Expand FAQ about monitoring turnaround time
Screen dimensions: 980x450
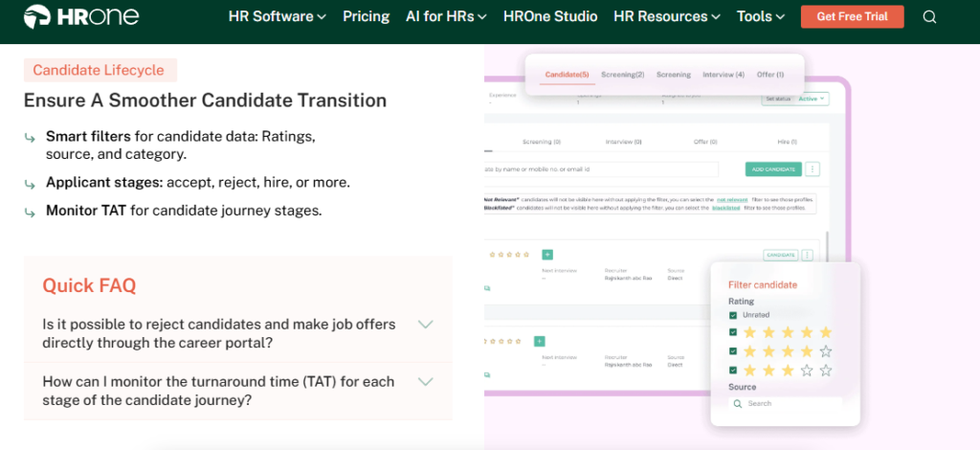[237, 391]
